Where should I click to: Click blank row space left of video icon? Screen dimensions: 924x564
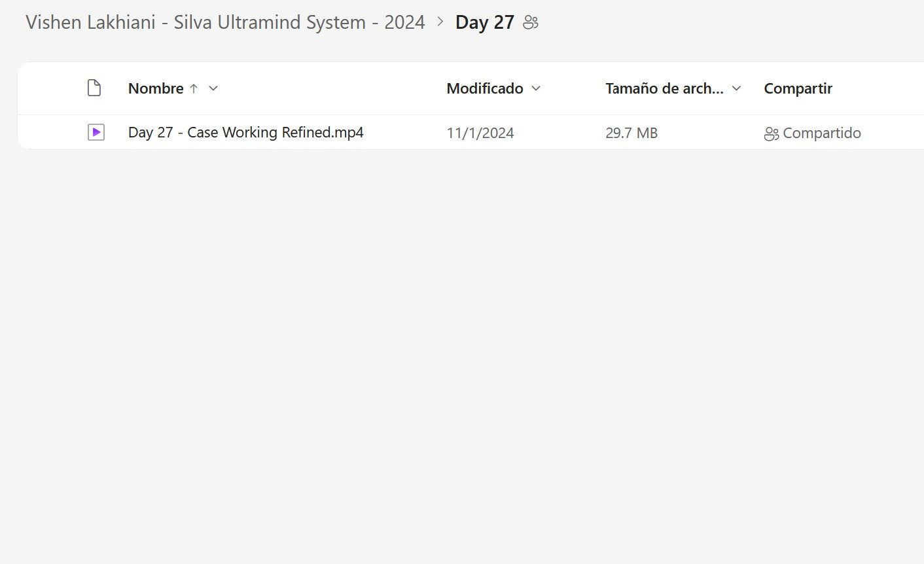[x=52, y=133]
